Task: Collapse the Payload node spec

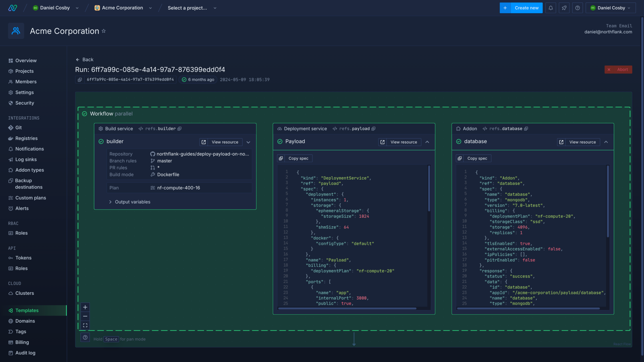Action: tap(427, 142)
